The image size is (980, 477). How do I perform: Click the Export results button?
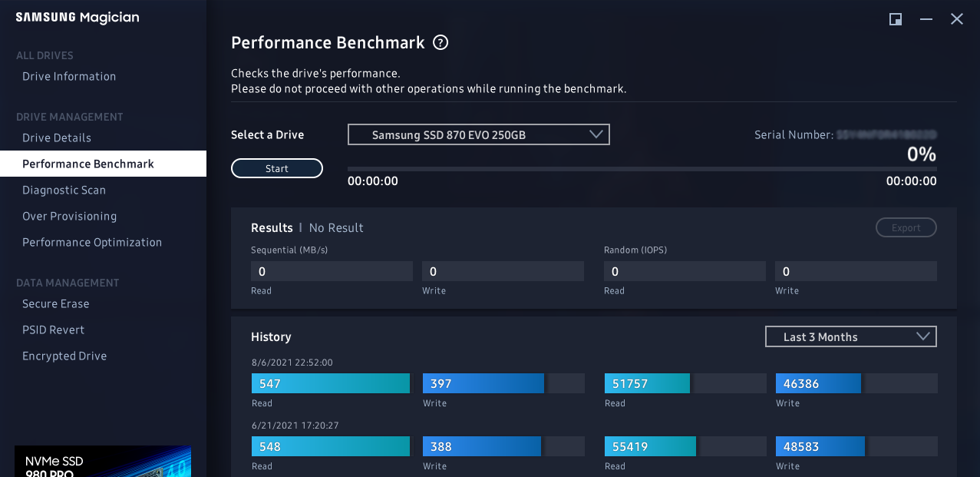coord(906,227)
